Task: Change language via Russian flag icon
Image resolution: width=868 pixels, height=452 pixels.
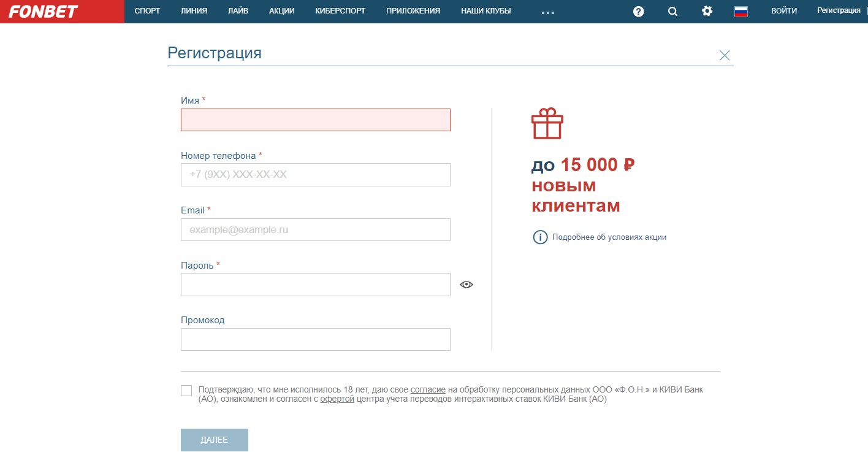Action: [x=741, y=11]
